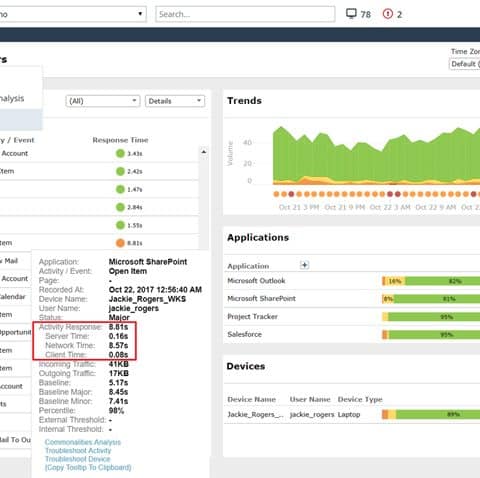Select green status dot for 1.55s
The image size is (480, 478).
(120, 225)
